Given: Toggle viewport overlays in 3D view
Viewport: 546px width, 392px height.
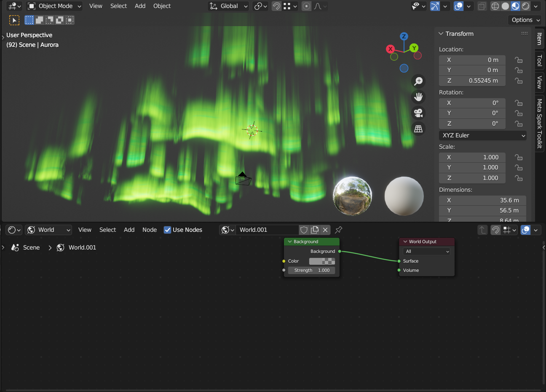Looking at the screenshot, I should [459, 6].
